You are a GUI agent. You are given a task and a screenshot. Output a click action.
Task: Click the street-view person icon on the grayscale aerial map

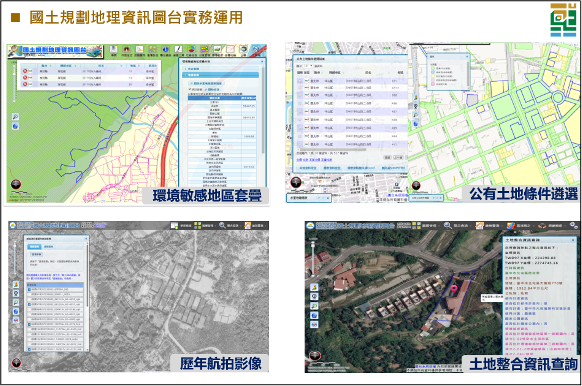point(16,284)
